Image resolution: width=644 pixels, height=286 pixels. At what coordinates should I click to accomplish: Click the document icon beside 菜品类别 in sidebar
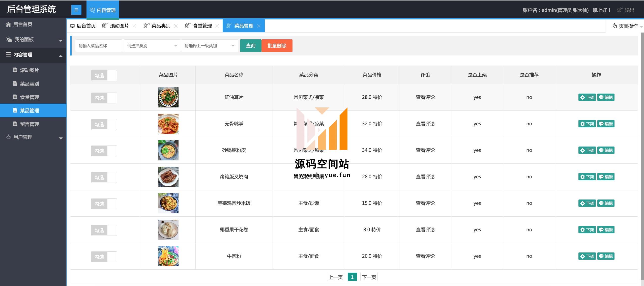(15, 83)
